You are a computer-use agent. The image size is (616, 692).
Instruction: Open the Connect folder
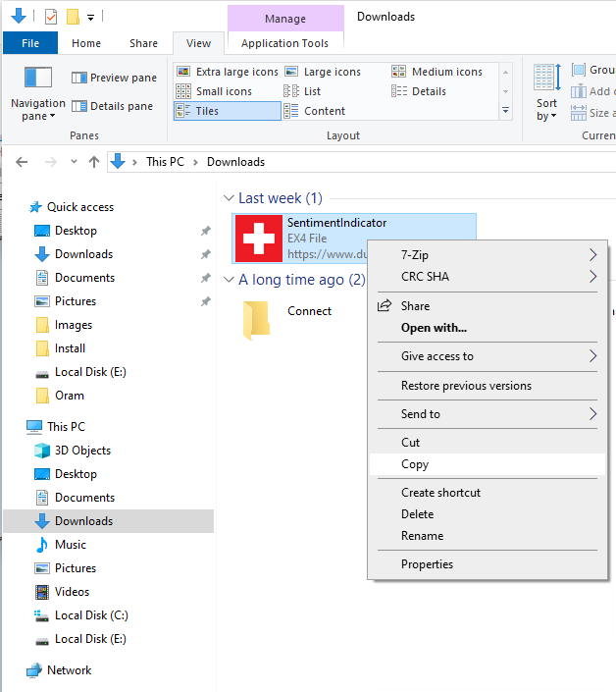coord(286,321)
